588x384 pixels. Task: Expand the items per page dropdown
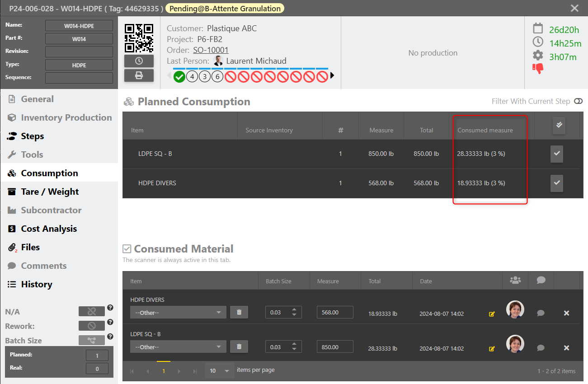point(220,371)
